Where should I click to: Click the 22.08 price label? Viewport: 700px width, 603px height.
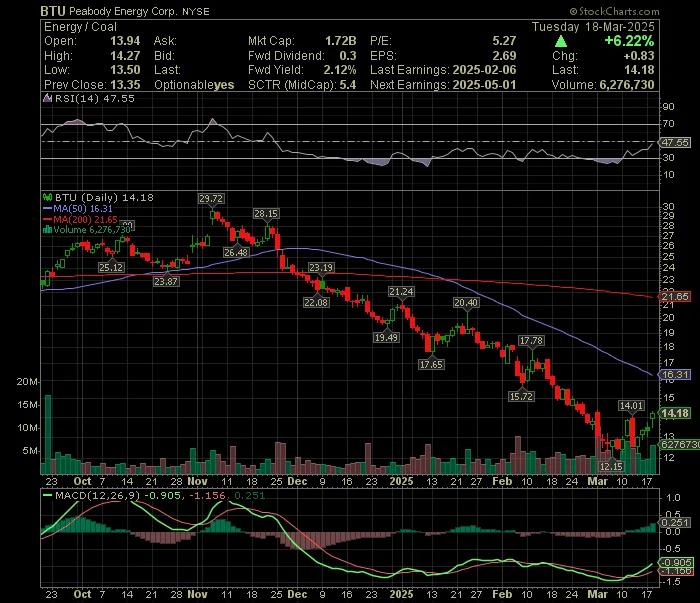click(x=316, y=303)
